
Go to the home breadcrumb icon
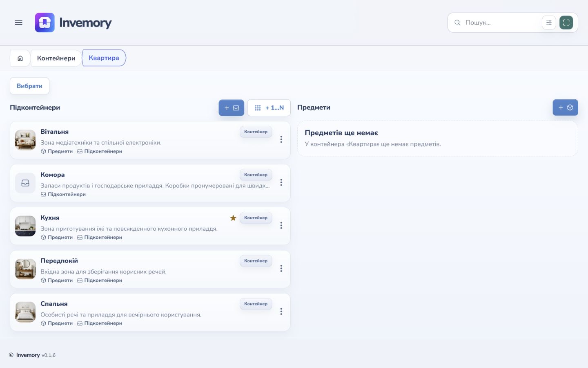point(20,58)
